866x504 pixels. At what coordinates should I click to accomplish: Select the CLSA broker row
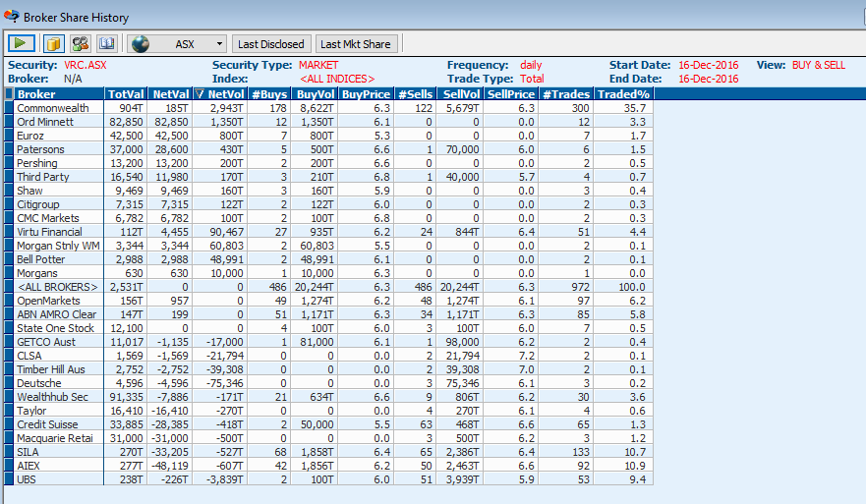click(329, 356)
